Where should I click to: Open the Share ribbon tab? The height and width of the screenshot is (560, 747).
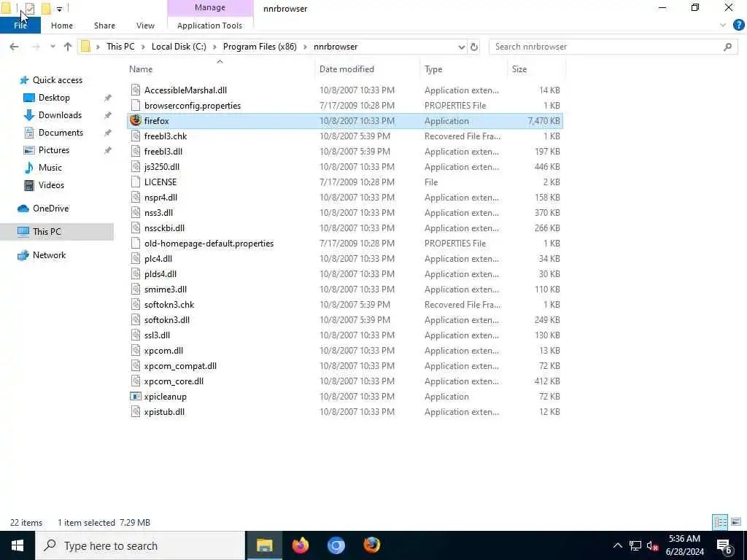104,26
